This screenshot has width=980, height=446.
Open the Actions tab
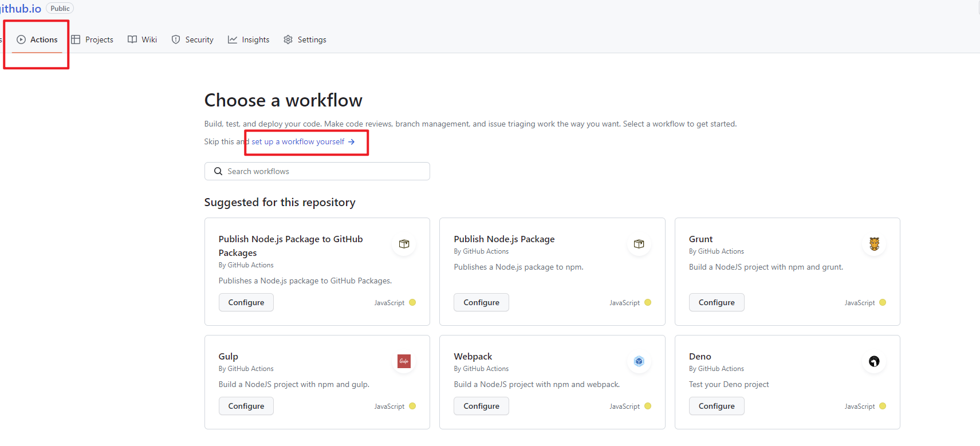[x=37, y=40]
